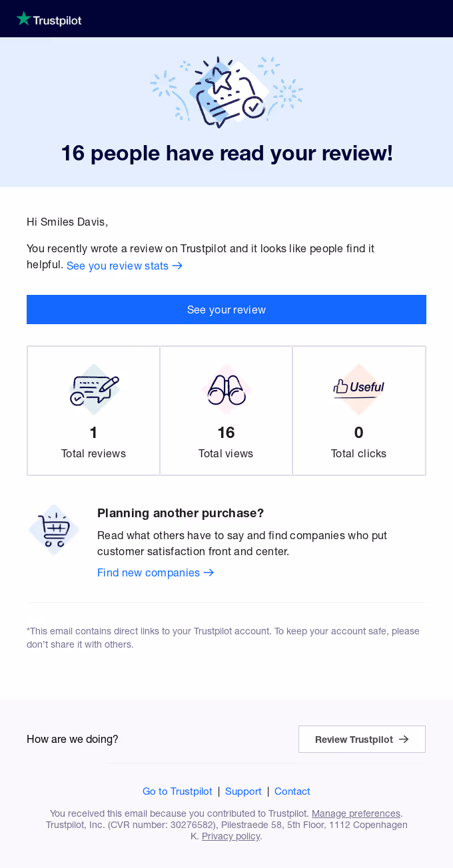
Task: Open the Find new companies link
Action: (x=148, y=572)
